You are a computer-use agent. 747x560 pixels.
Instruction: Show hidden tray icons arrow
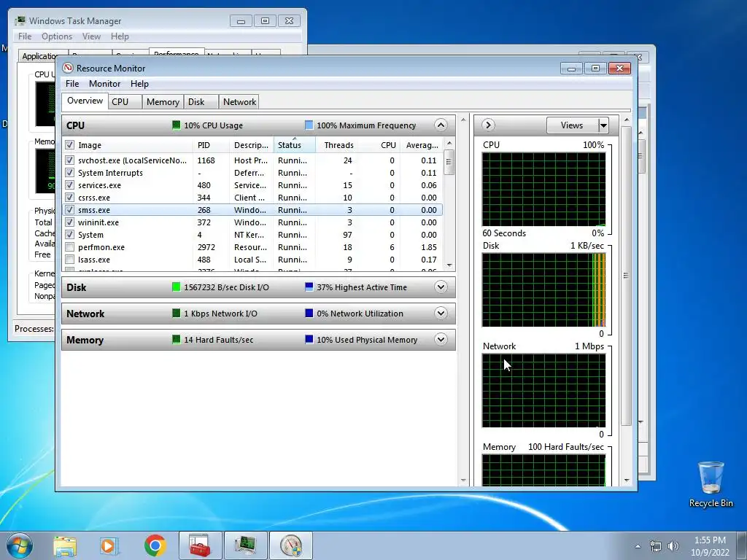(x=638, y=546)
